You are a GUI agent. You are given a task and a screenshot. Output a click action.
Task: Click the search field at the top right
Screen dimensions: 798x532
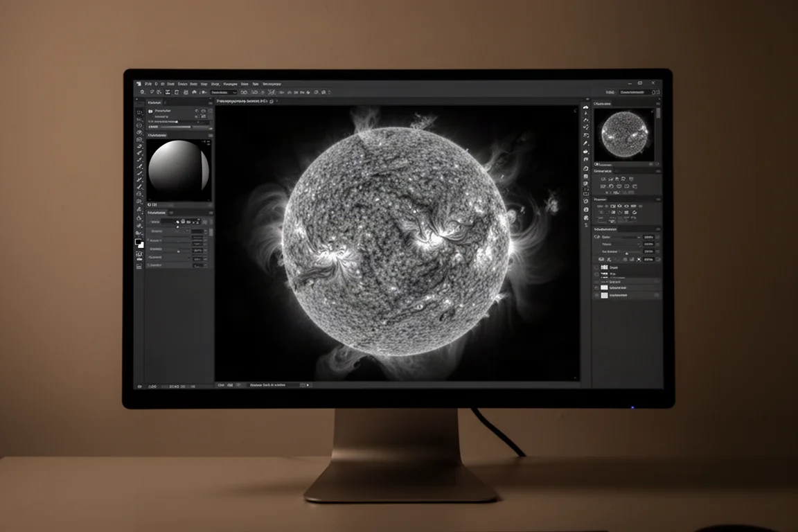tap(635, 92)
